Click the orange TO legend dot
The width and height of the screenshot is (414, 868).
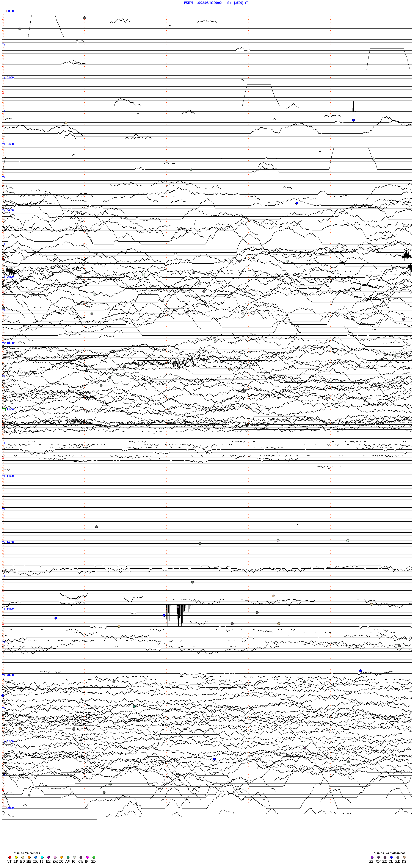[x=62, y=857]
